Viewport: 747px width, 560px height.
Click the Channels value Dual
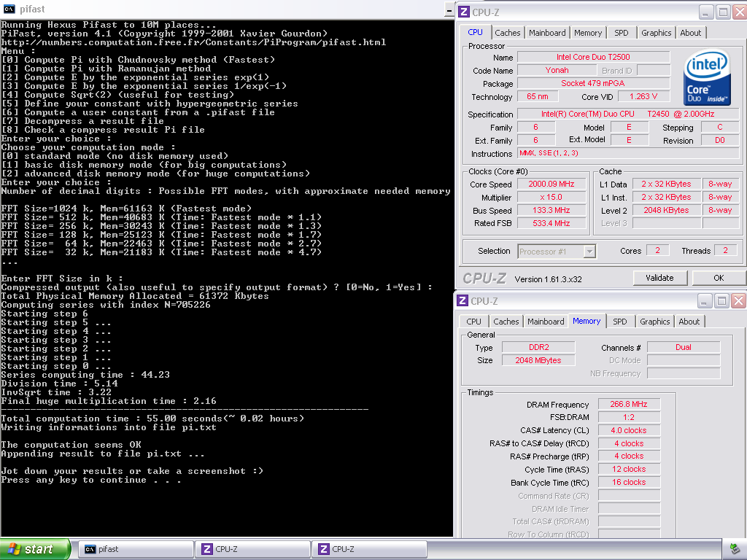point(683,347)
